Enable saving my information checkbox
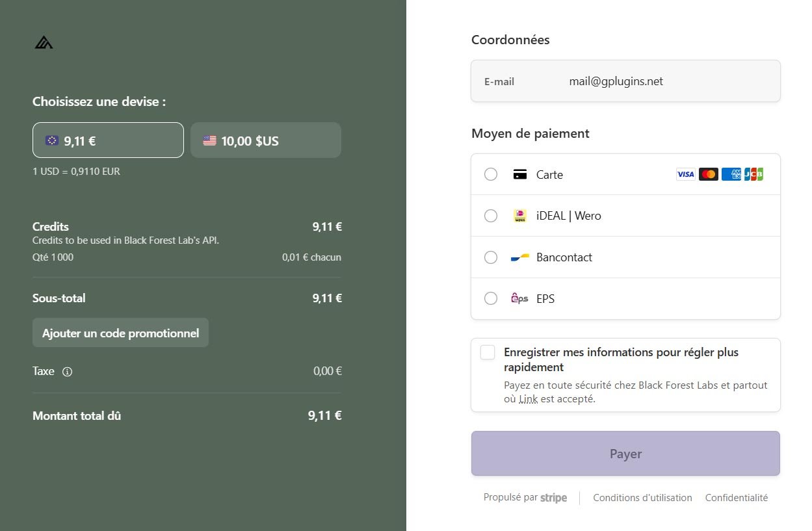Image resolution: width=812 pixels, height=531 pixels. (x=488, y=353)
